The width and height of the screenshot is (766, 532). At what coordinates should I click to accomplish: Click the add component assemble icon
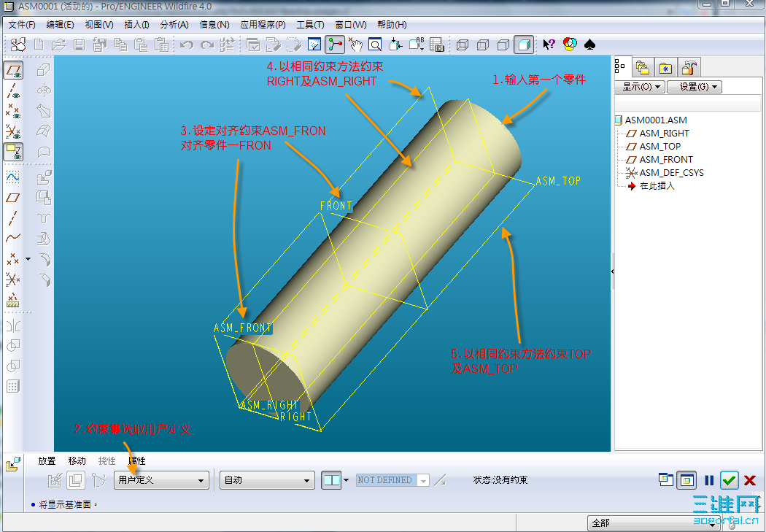44,177
